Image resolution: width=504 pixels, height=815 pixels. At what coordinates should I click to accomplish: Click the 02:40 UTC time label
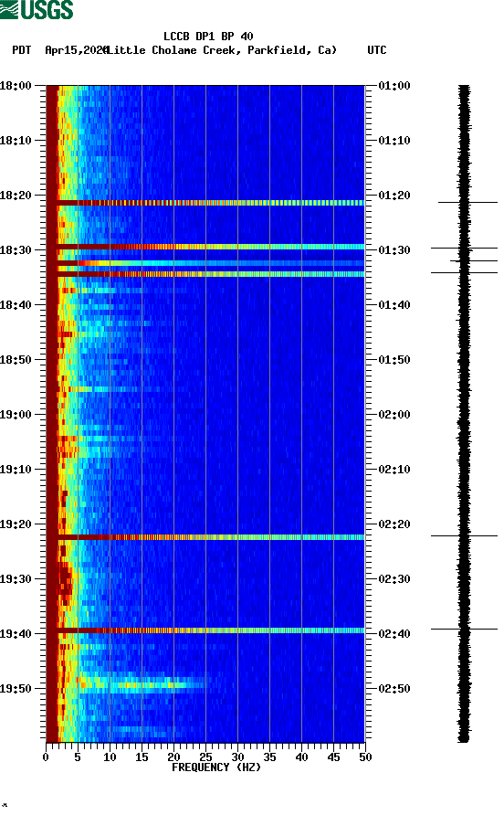394,634
